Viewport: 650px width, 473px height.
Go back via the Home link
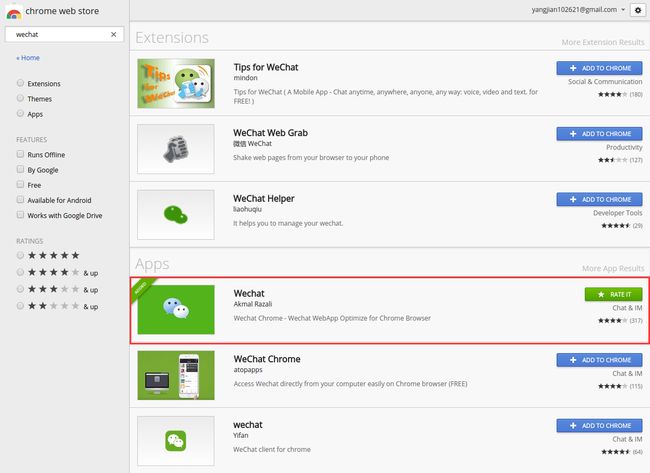28,58
